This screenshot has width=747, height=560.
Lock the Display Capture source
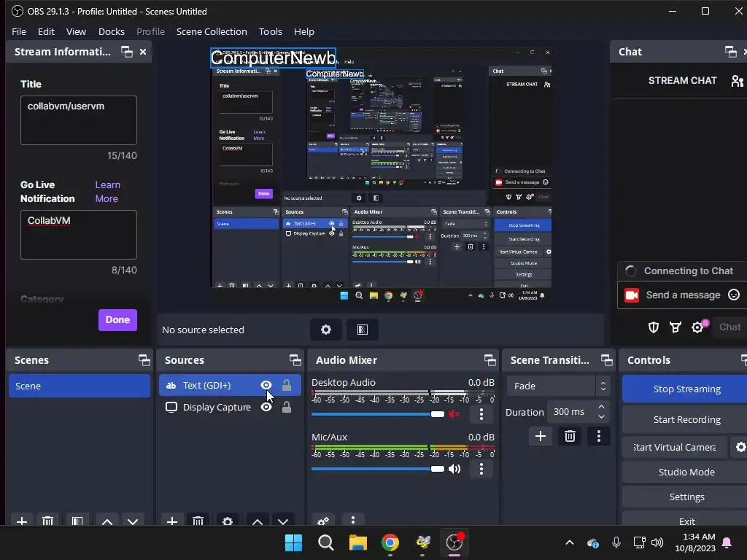point(286,407)
